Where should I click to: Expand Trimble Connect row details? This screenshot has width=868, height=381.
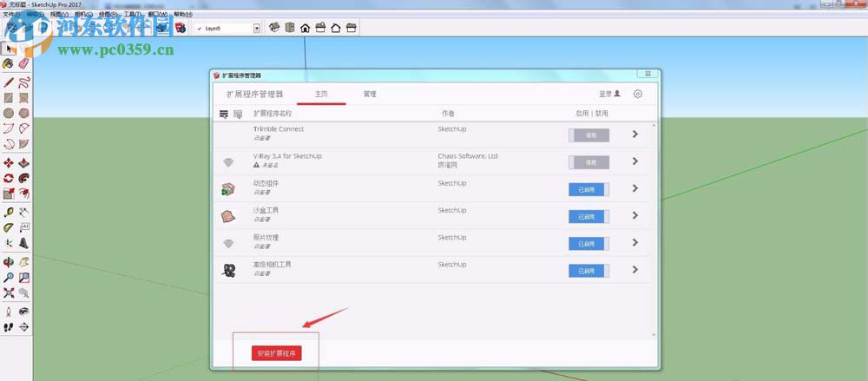[x=635, y=134]
